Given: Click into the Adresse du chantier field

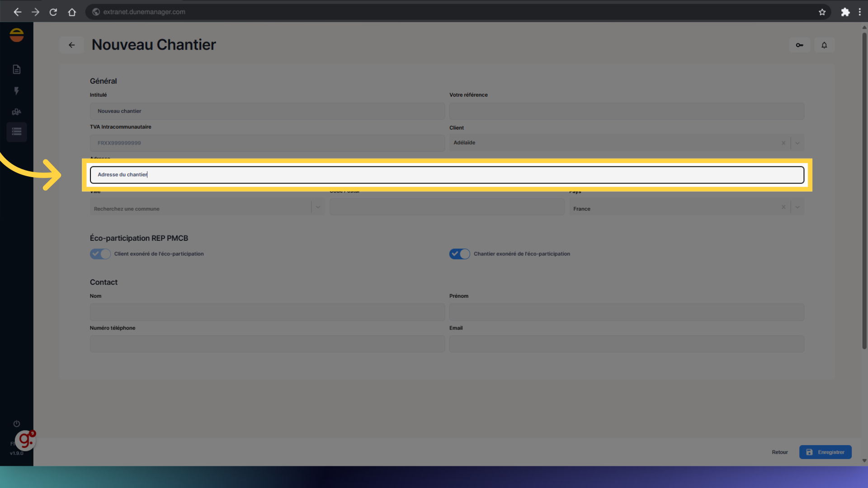Looking at the screenshot, I should [x=447, y=175].
